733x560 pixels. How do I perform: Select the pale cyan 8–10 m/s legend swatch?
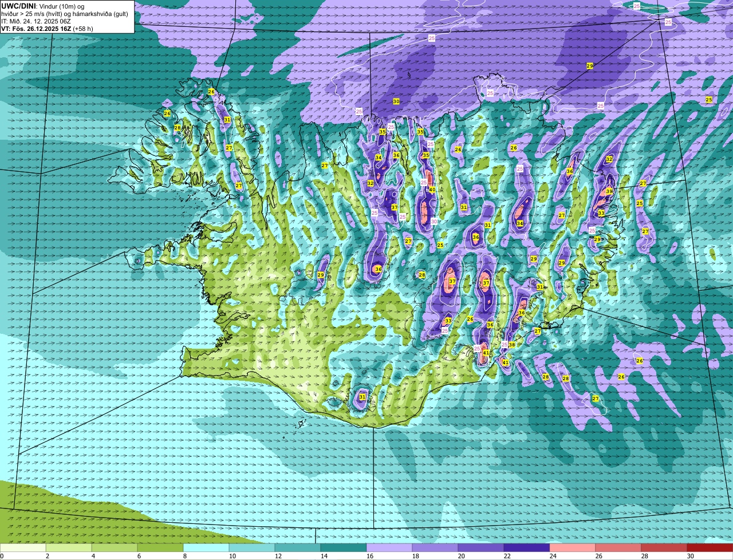[206, 547]
